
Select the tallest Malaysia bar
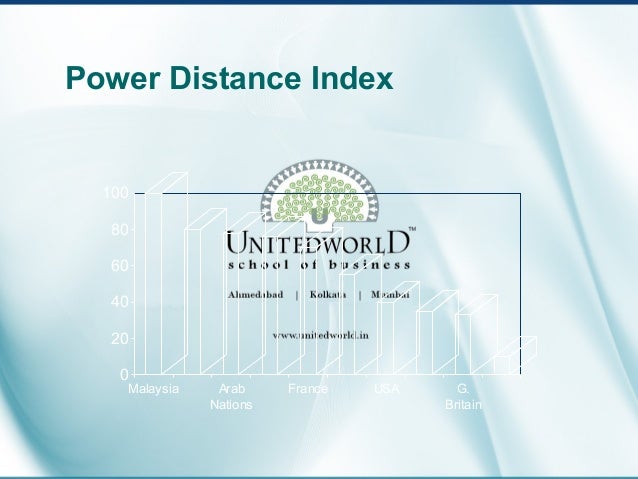click(166, 273)
